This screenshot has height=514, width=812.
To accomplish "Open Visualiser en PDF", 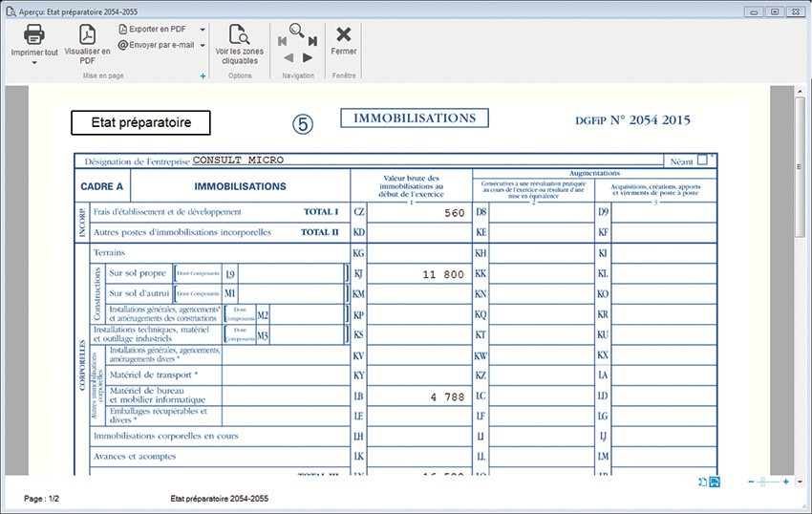I will pos(87,35).
